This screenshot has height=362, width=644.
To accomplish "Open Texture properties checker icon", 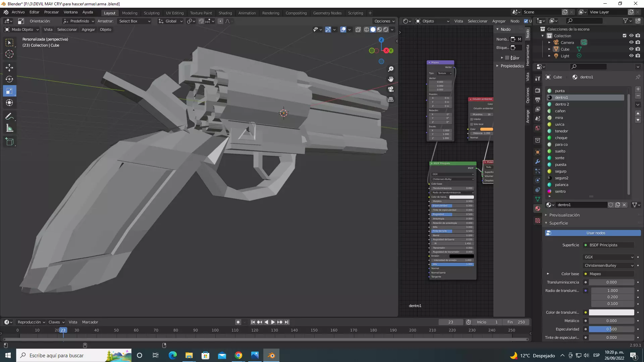I will click(x=538, y=221).
